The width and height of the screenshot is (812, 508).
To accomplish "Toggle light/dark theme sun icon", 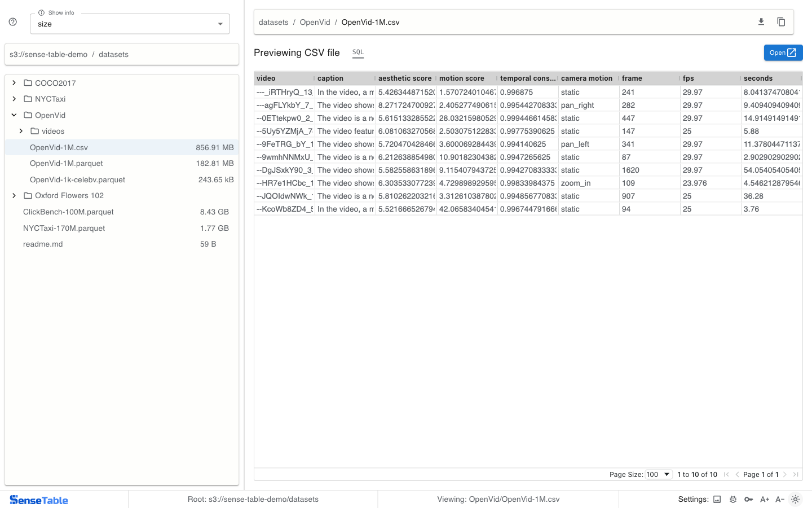I will coord(796,500).
